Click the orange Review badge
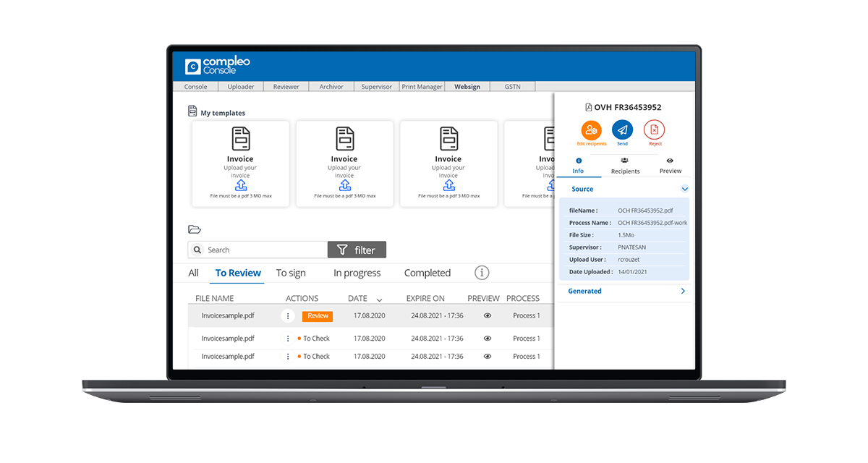The height and width of the screenshot is (463, 868). [x=318, y=316]
